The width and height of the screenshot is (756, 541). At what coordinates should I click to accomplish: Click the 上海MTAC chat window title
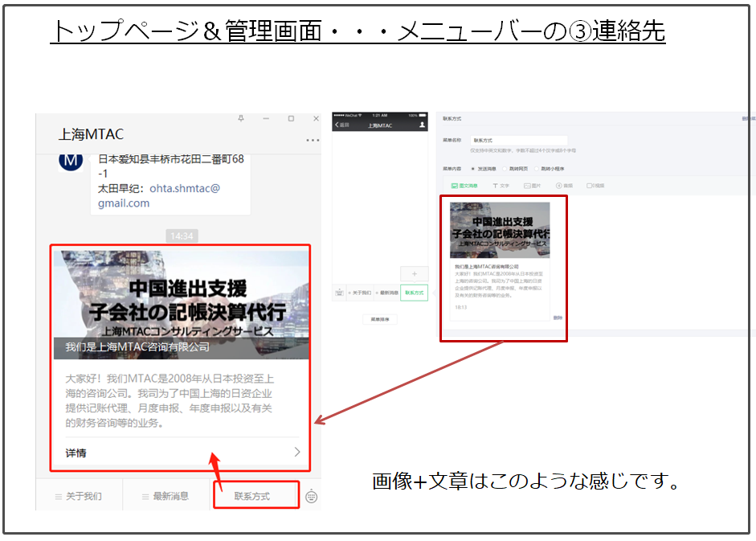91,134
